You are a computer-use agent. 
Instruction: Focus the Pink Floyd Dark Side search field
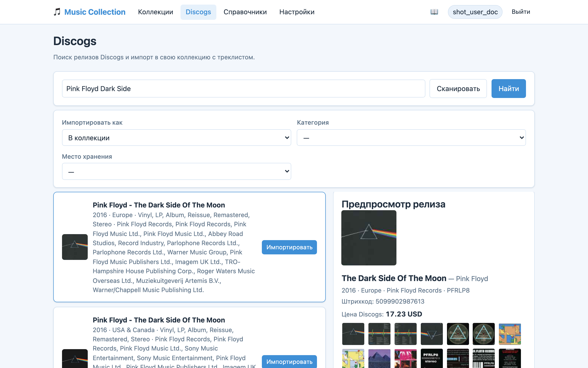coord(243,89)
